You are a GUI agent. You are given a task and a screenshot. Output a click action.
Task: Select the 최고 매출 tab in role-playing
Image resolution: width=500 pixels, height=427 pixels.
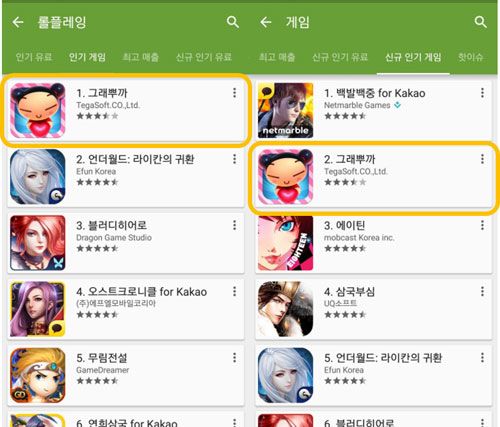[141, 57]
